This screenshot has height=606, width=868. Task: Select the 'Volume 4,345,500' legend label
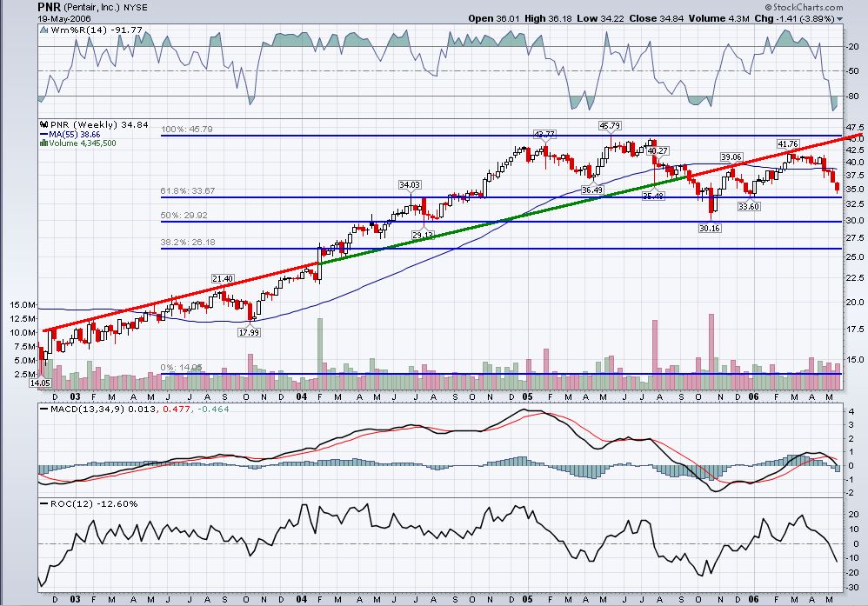(83, 143)
